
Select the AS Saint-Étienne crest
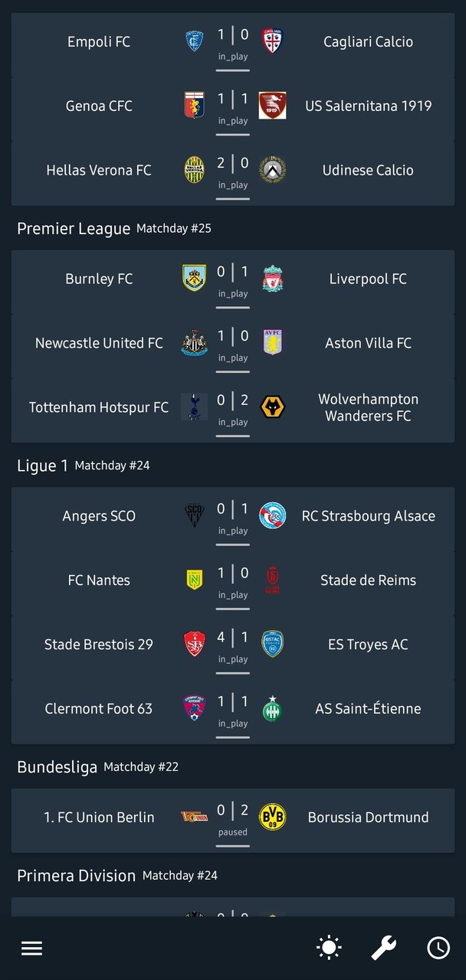coord(274,708)
